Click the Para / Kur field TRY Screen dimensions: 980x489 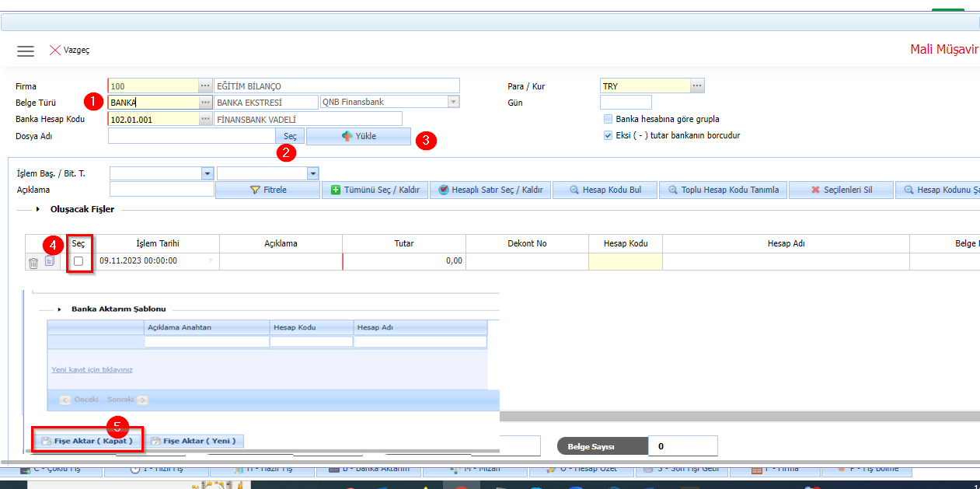(x=645, y=86)
